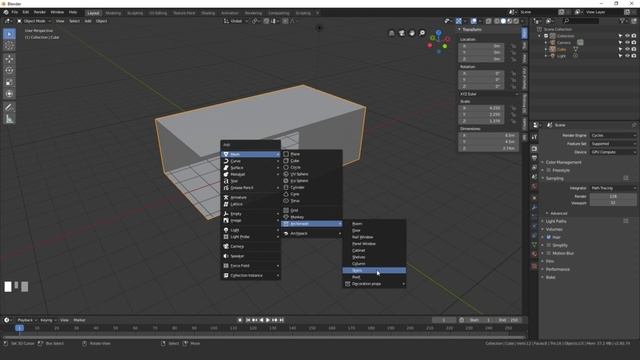Hide the Camera via its eye icon

(627, 42)
